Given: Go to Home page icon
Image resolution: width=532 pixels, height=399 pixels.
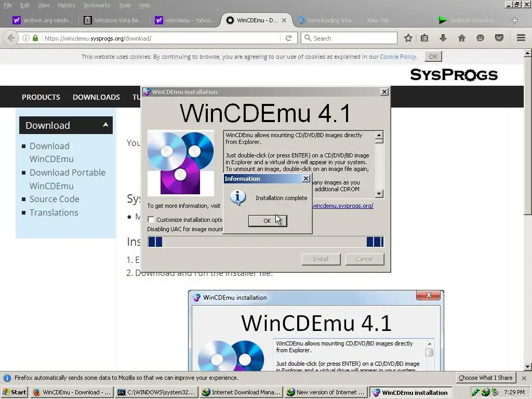Looking at the screenshot, I should [462, 38].
